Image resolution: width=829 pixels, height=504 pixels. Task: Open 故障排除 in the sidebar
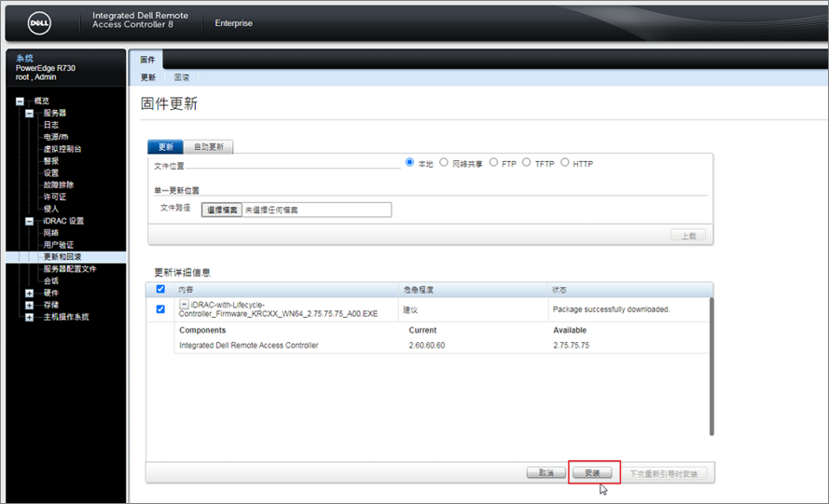[x=59, y=184]
